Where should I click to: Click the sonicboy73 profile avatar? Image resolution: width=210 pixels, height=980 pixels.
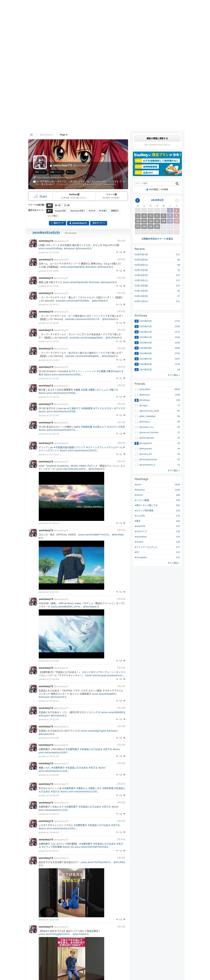pyautogui.click(x=40, y=162)
